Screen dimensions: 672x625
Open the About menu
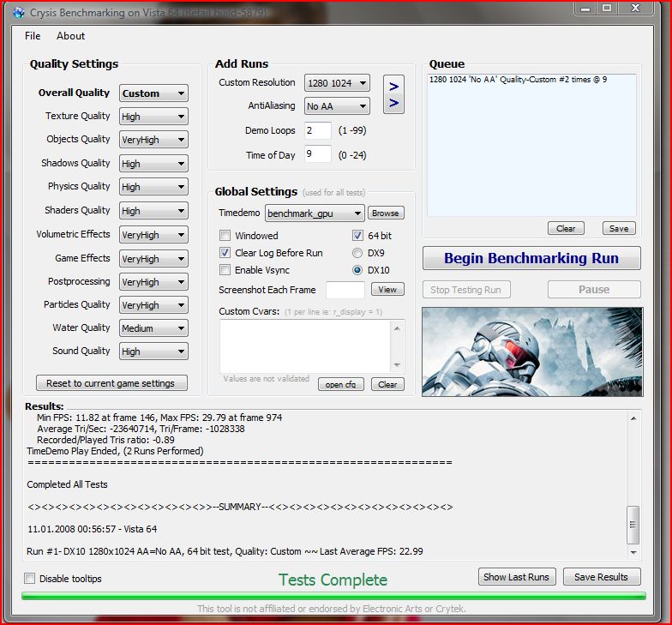[70, 36]
